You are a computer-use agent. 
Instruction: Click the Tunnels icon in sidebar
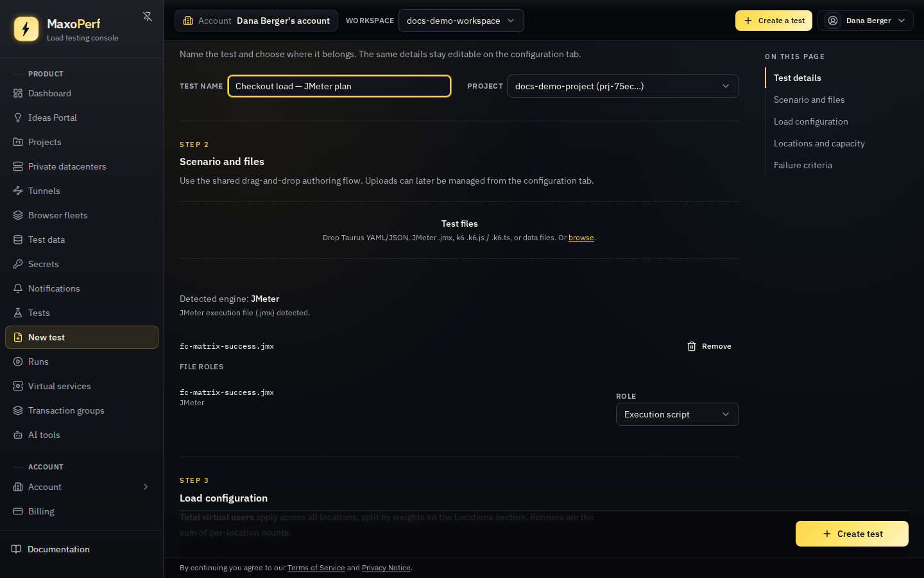coord(18,191)
